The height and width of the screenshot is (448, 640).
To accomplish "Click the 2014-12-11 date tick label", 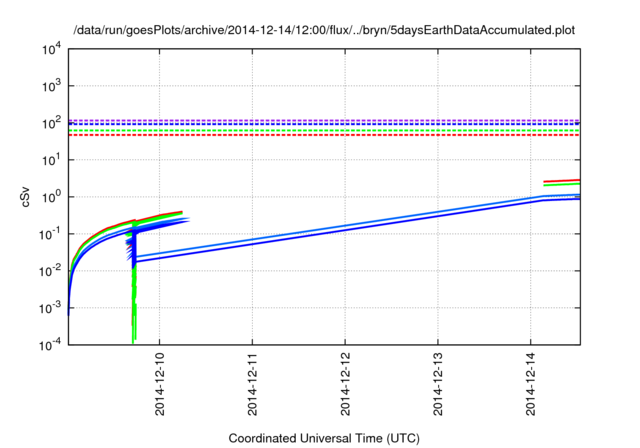I will coord(252,384).
